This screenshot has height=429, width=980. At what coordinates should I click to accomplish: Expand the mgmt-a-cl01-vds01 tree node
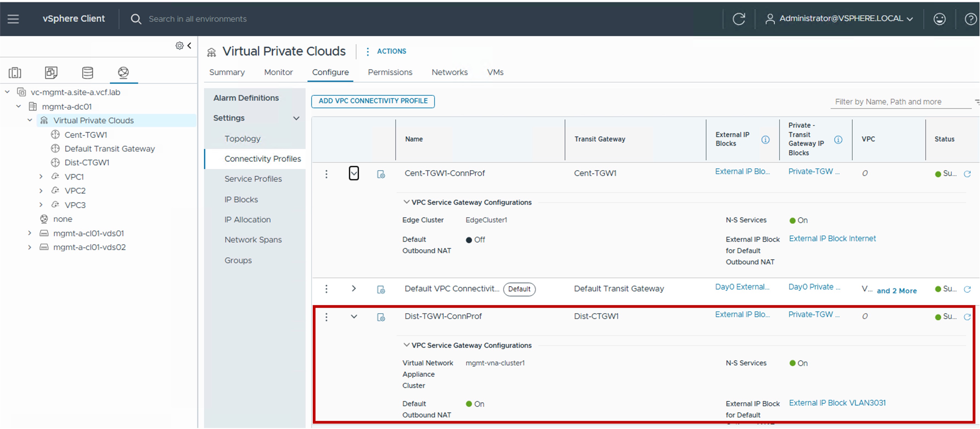pyautogui.click(x=29, y=233)
